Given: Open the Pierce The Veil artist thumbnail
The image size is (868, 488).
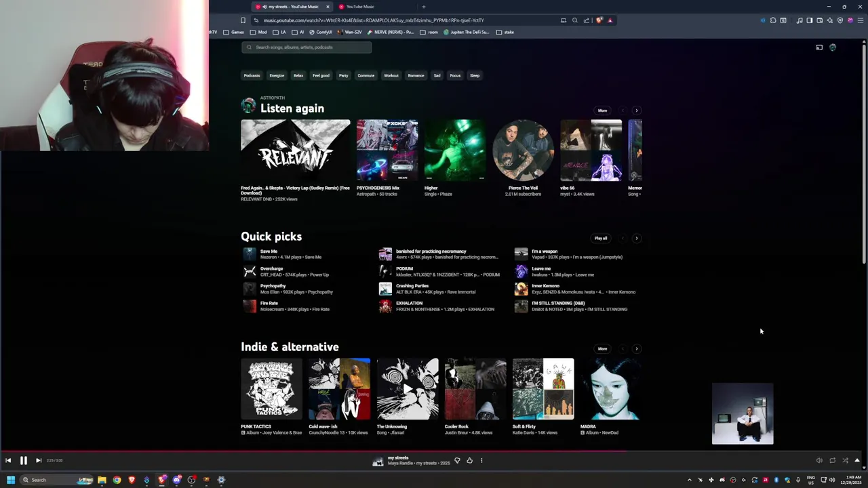Looking at the screenshot, I should tap(523, 150).
